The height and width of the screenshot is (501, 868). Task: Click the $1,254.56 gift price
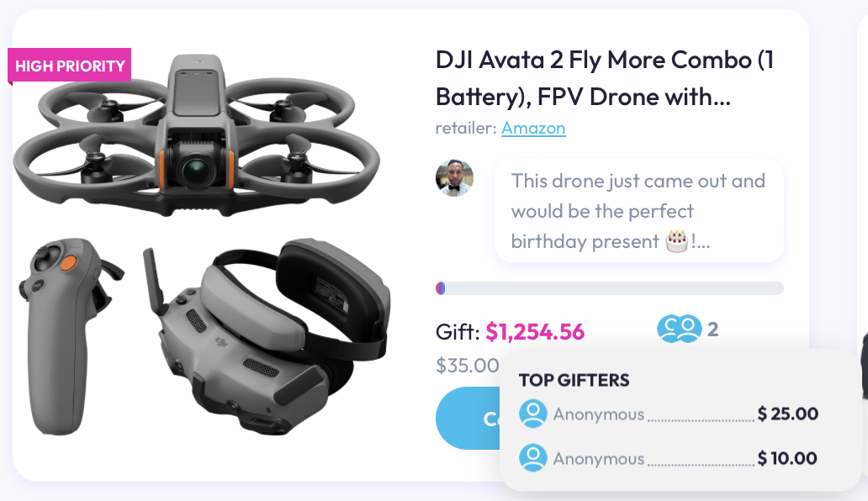pos(535,332)
